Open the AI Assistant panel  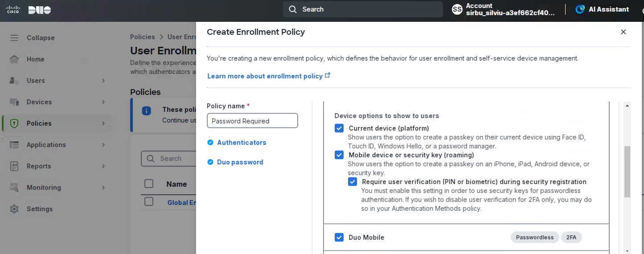point(602,9)
